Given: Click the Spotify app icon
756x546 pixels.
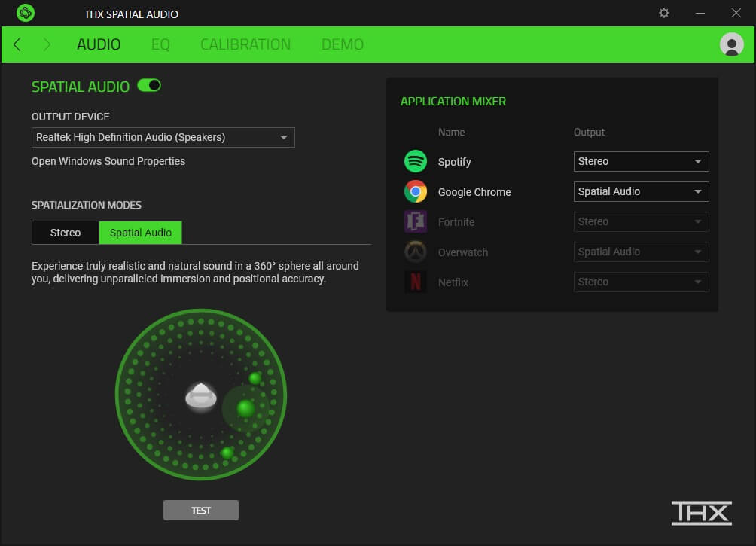Looking at the screenshot, I should coord(416,161).
